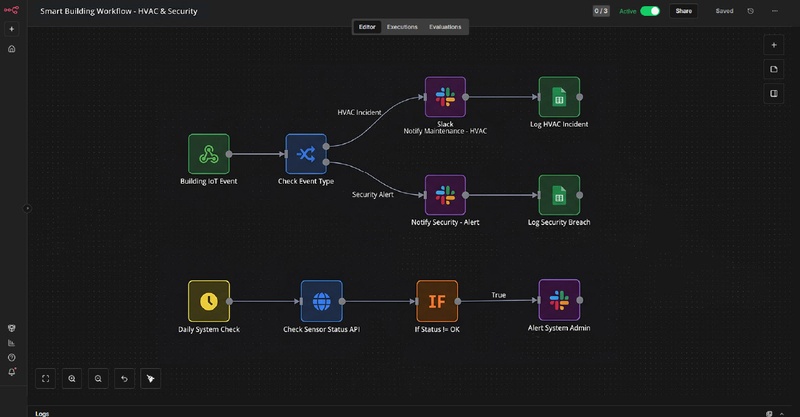Open the If Status != OK node
The height and width of the screenshot is (417, 800).
click(437, 301)
